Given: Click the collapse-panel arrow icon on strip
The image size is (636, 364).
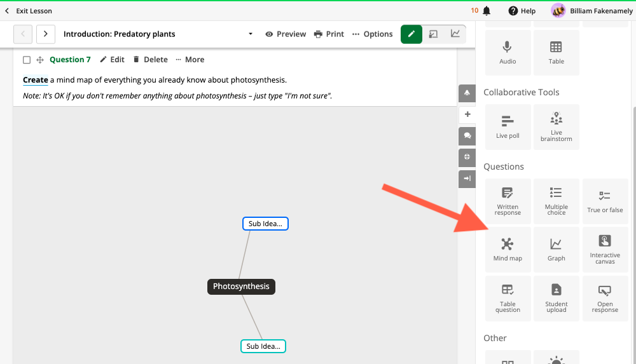Looking at the screenshot, I should pyautogui.click(x=467, y=179).
